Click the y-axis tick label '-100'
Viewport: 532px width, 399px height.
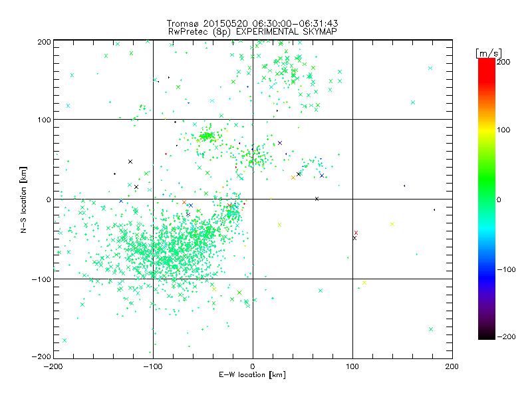click(41, 279)
